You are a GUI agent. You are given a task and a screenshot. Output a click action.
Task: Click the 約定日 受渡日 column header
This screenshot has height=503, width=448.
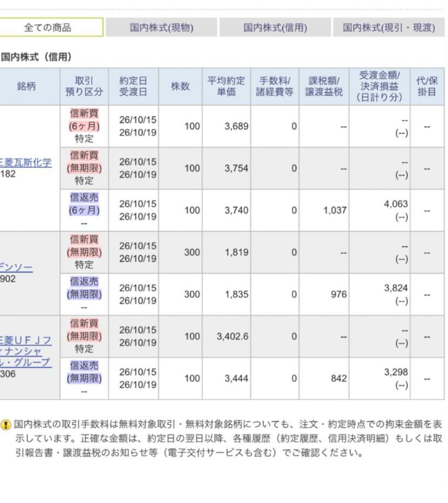[133, 86]
